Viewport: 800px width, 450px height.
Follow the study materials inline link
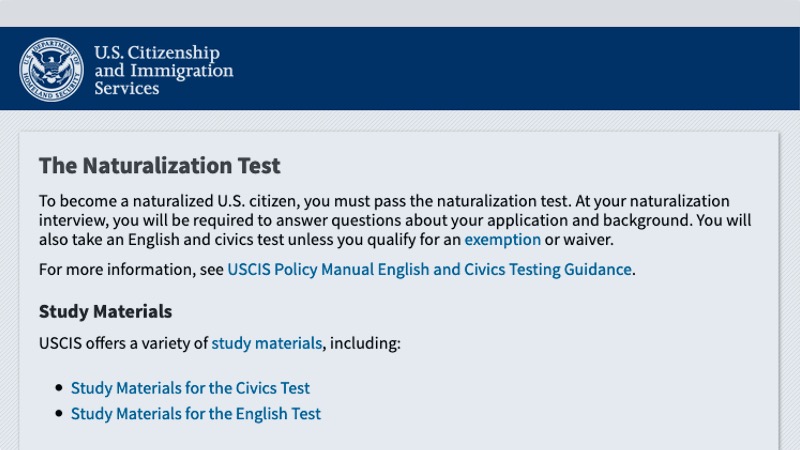[266, 343]
